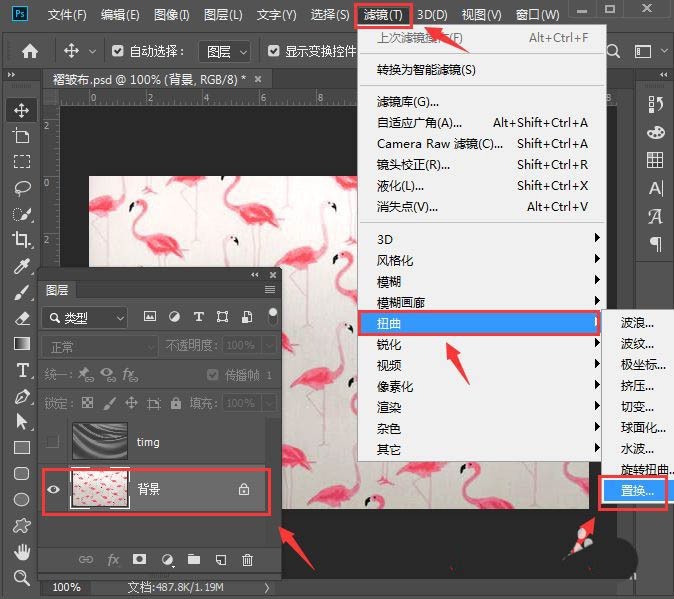Delete layer with the trash icon
The height and width of the screenshot is (599, 674).
tap(247, 559)
